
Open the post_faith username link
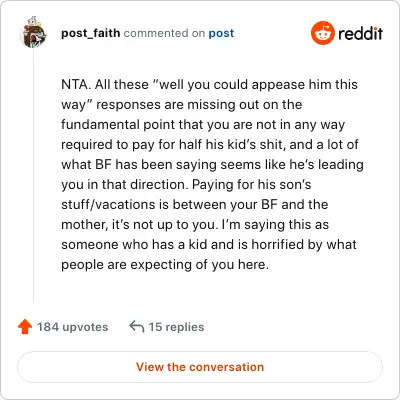coord(91,33)
